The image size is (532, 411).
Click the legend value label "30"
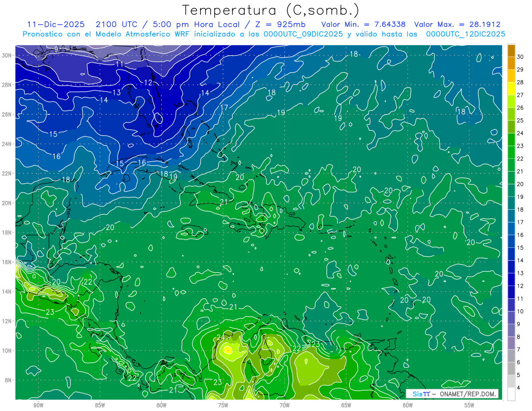click(x=520, y=57)
